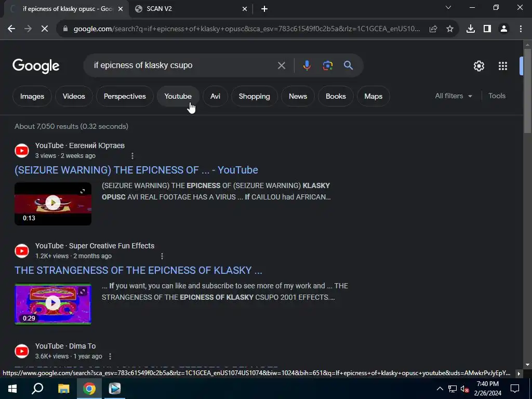This screenshot has width=532, height=399.
Task: Select the Maps filter chip
Action: click(373, 96)
